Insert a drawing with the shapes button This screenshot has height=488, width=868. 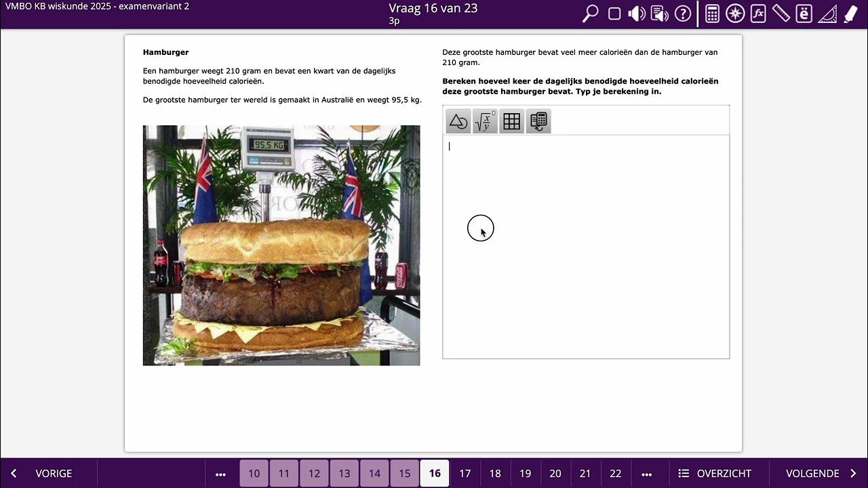(x=458, y=121)
